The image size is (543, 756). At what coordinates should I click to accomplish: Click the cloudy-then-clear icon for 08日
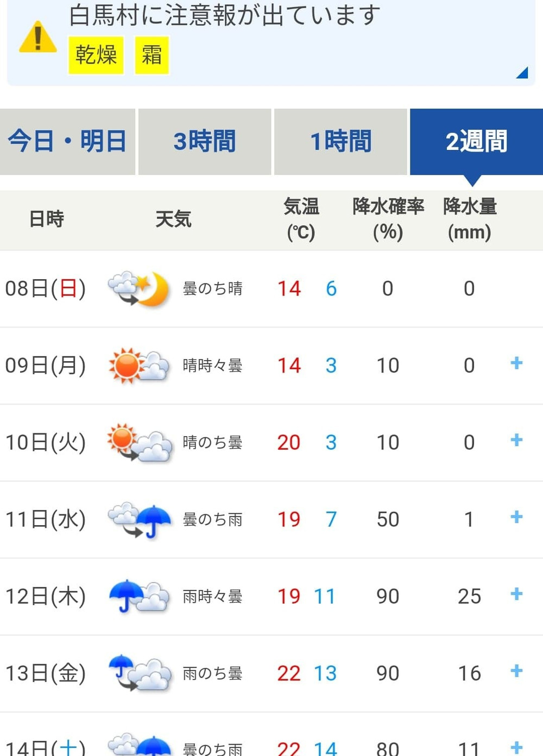pyautogui.click(x=138, y=288)
